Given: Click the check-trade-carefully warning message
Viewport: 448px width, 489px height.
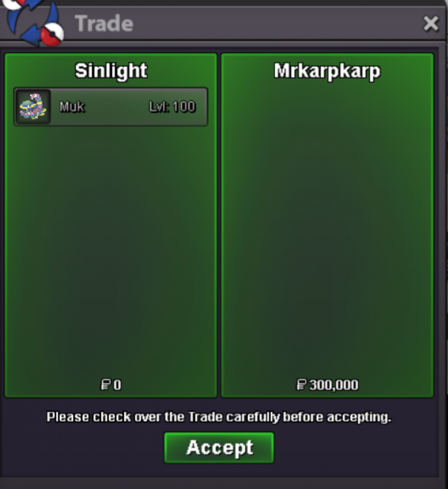Looking at the screenshot, I should coord(218,417).
